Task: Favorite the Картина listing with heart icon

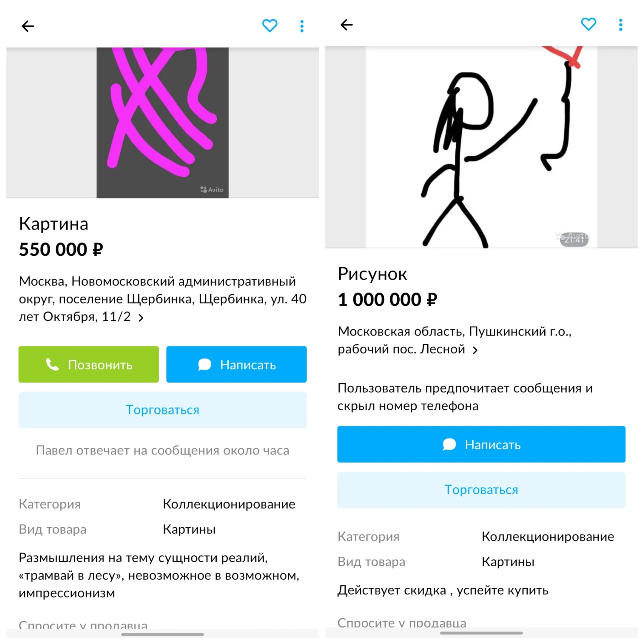Action: pyautogui.click(x=270, y=26)
